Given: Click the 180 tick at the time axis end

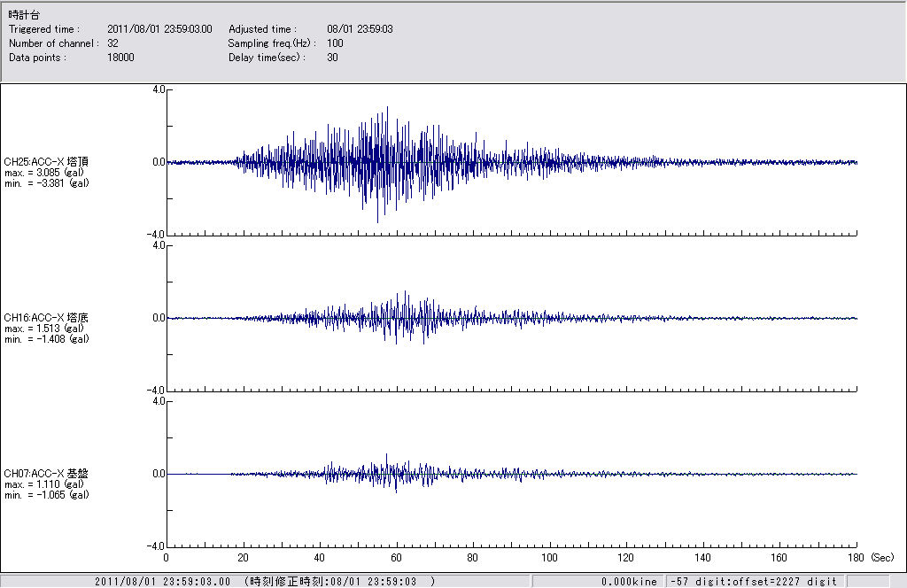Looking at the screenshot, I should pyautogui.click(x=857, y=558).
